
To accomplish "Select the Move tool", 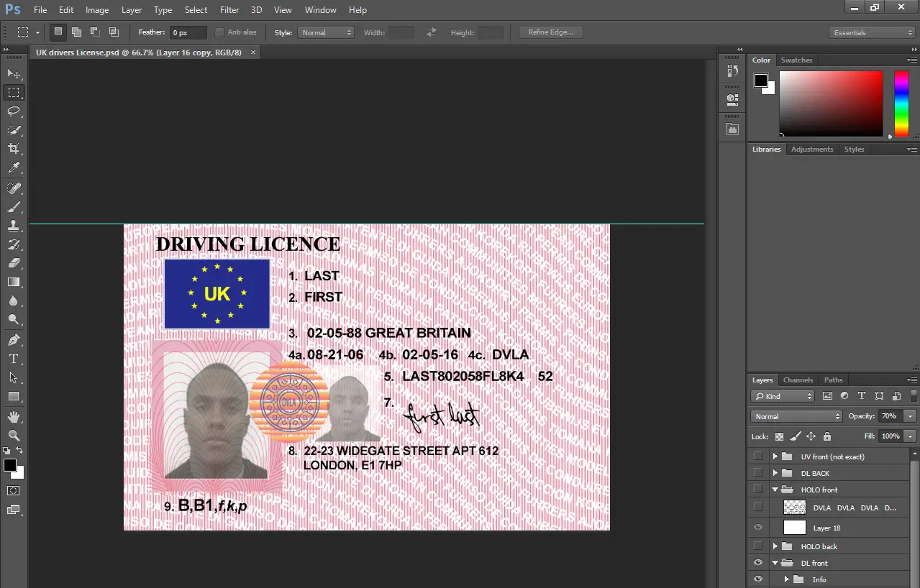I will pos(14,73).
